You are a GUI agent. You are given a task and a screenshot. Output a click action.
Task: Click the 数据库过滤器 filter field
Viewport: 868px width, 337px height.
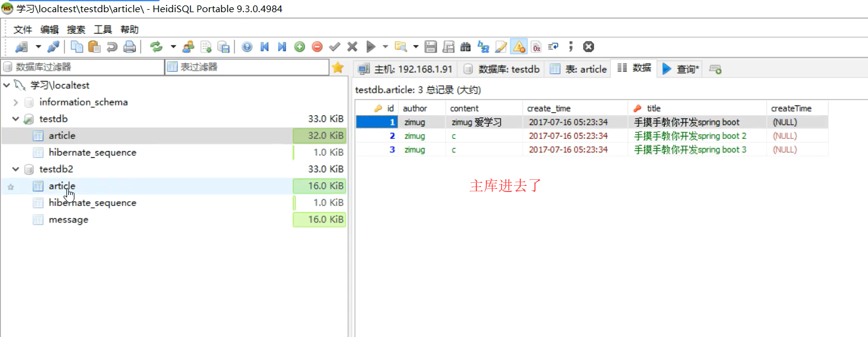coord(82,67)
